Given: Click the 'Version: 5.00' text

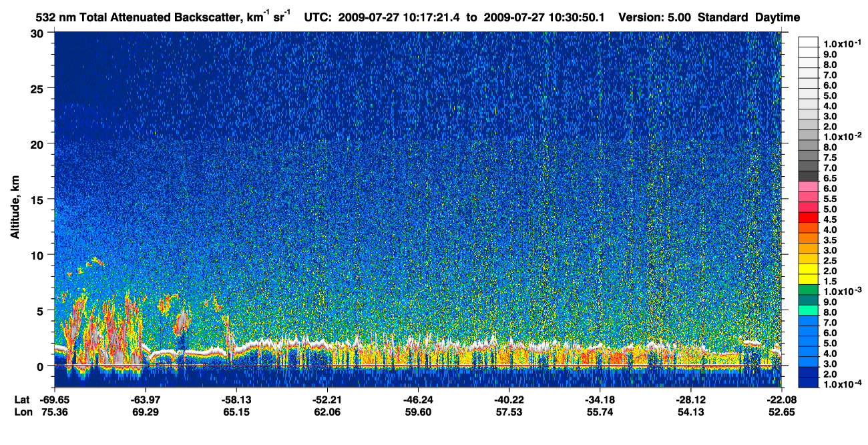Looking at the screenshot, I should pyautogui.click(x=655, y=17).
